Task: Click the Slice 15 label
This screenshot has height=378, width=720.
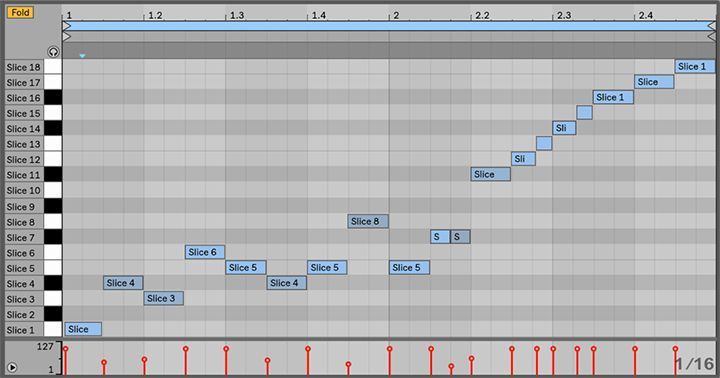Action: point(23,113)
